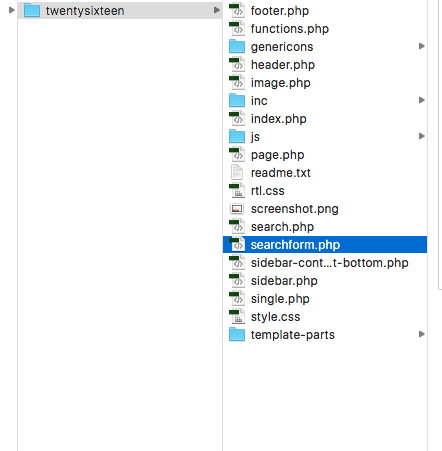Click the screenshot.png image icon

tap(237, 209)
